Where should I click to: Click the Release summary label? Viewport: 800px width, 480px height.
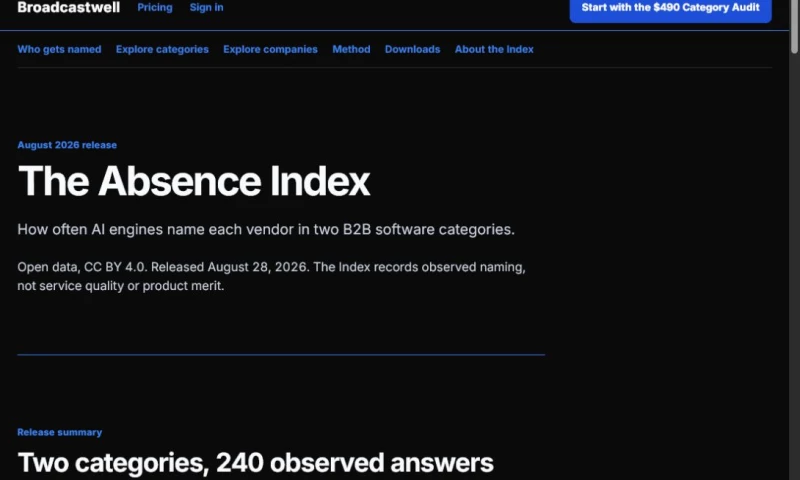click(60, 432)
